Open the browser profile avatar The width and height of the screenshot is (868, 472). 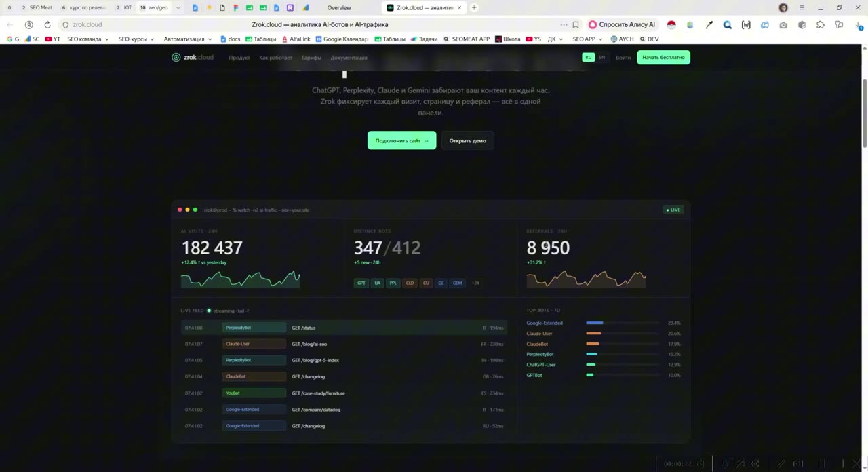pos(783,8)
